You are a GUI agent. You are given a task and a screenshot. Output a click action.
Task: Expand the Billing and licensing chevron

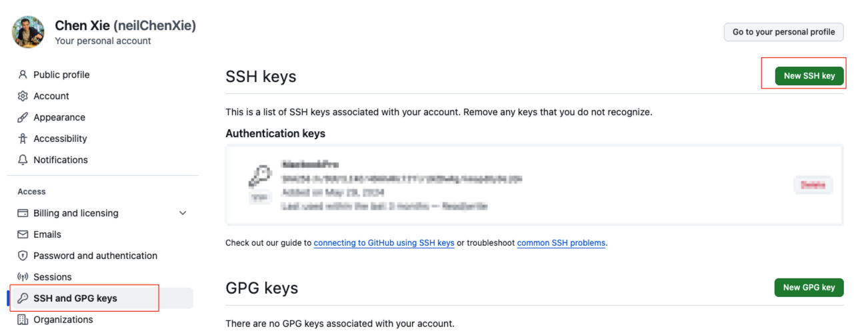(x=183, y=213)
